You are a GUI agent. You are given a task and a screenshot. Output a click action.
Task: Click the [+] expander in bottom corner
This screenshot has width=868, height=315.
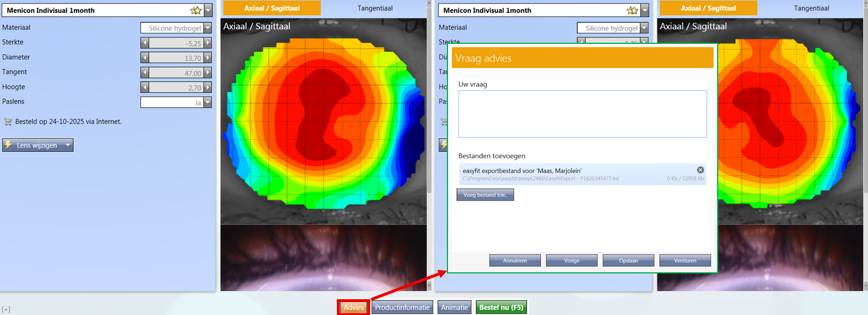[6, 309]
